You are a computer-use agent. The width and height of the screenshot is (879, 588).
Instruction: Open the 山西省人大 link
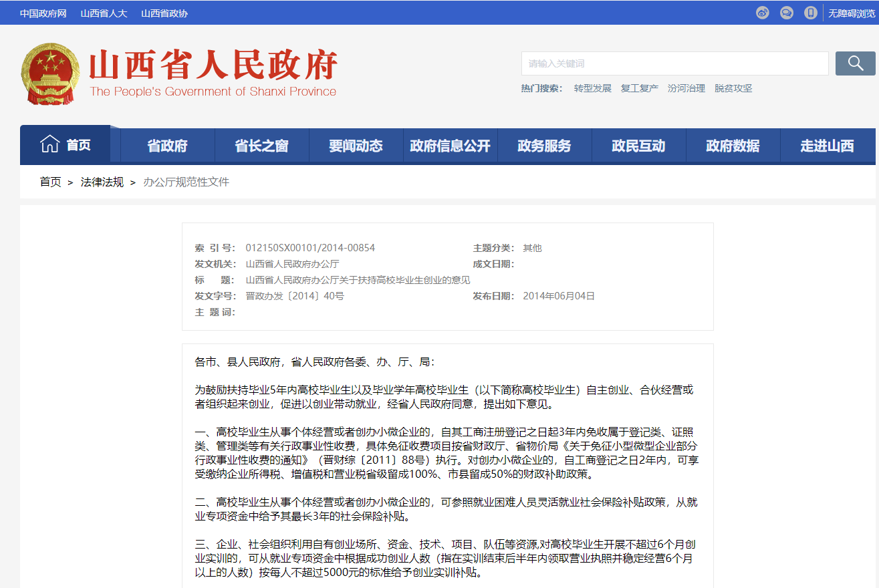(x=104, y=13)
